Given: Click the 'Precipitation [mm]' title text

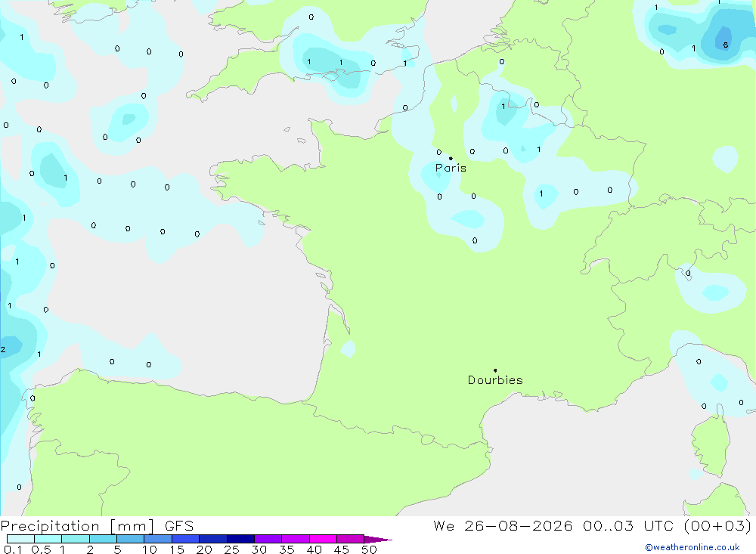Looking at the screenshot, I should point(77,526).
